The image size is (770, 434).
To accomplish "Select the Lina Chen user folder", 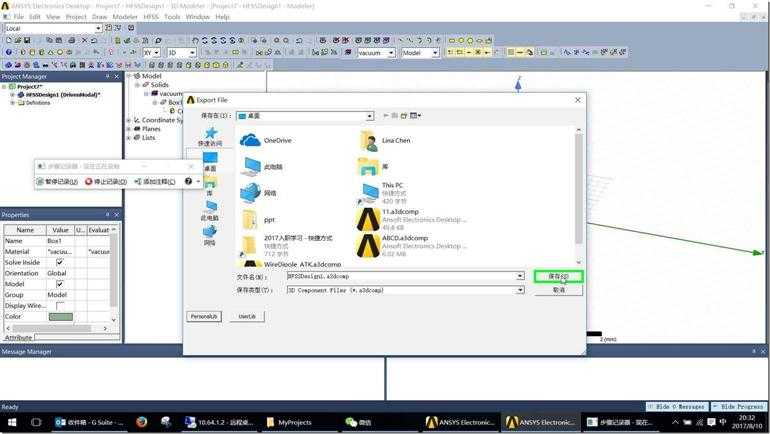I will coord(385,140).
